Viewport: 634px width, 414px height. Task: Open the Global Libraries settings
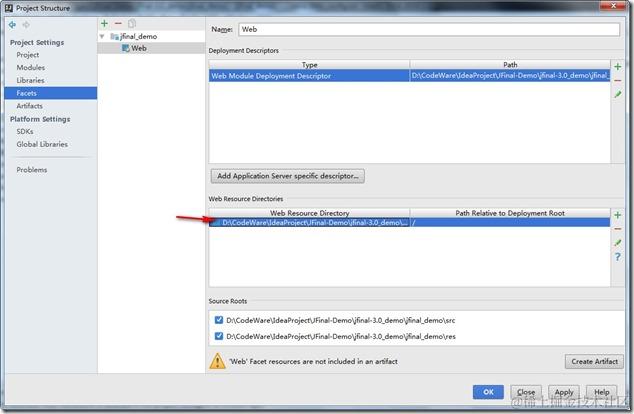click(42, 144)
